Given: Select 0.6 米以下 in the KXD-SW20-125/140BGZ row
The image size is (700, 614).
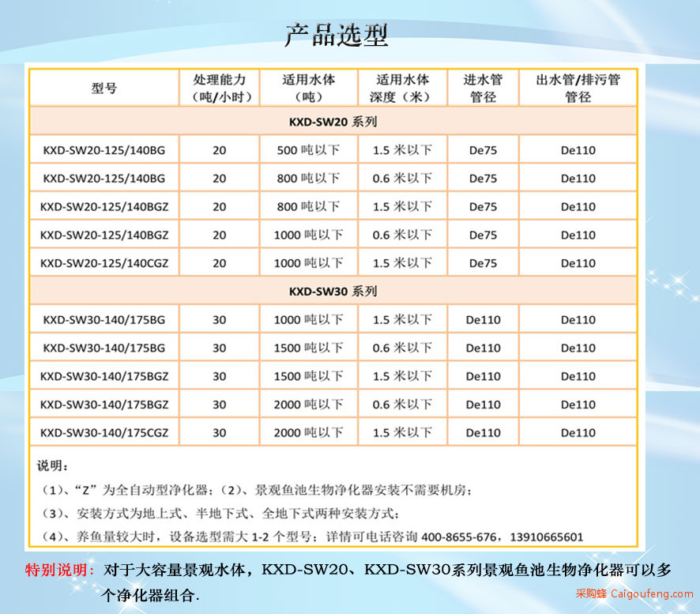Looking at the screenshot, I should [x=402, y=235].
